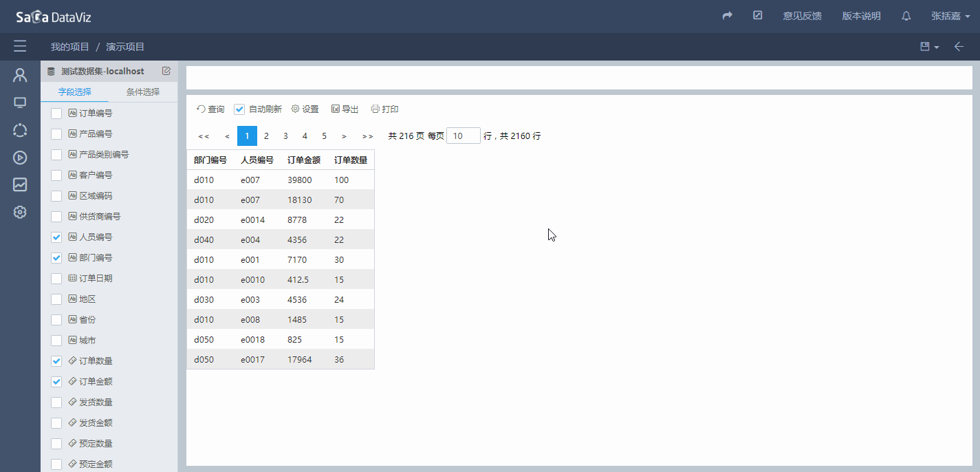The image size is (980, 472).
Task: Click the 人员编号 column header
Action: click(x=257, y=160)
